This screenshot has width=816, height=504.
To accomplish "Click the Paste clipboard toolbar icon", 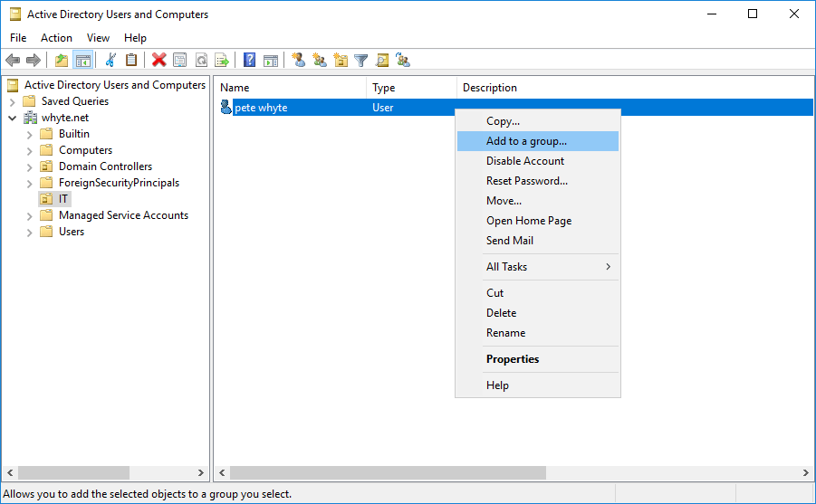I will (x=131, y=61).
